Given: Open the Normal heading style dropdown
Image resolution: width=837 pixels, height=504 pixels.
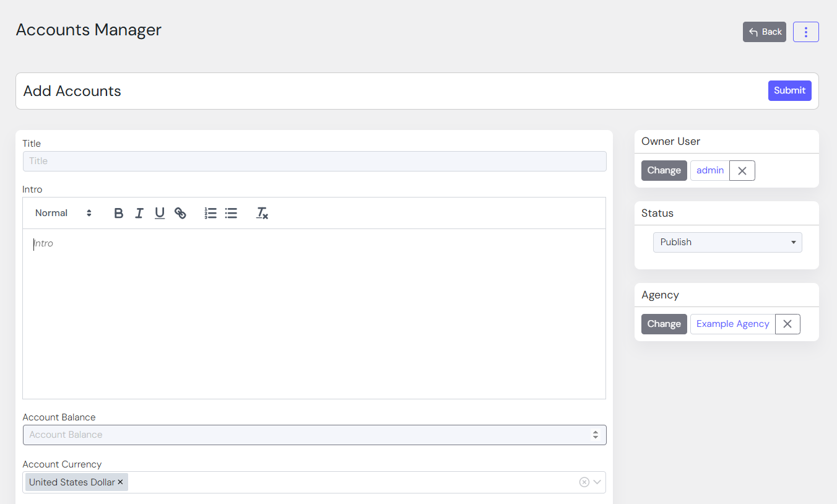Looking at the screenshot, I should point(63,213).
